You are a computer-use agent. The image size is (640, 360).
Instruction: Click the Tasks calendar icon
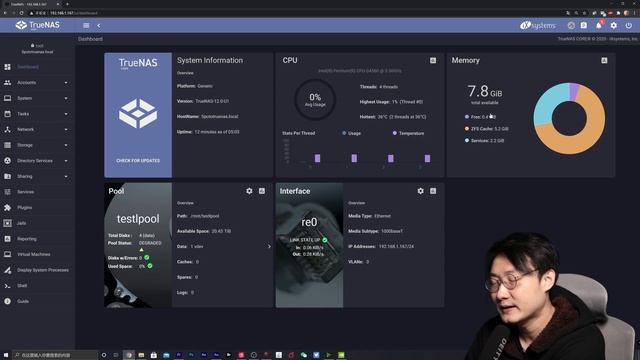coord(7,114)
